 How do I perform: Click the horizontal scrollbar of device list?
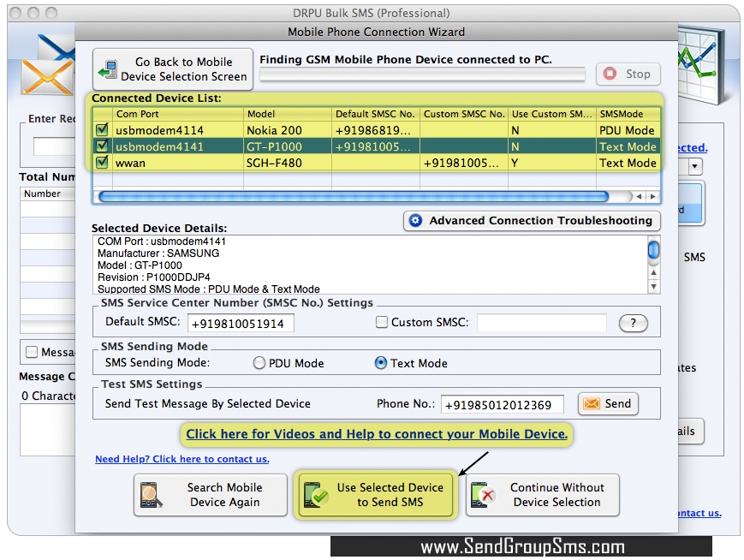354,196
